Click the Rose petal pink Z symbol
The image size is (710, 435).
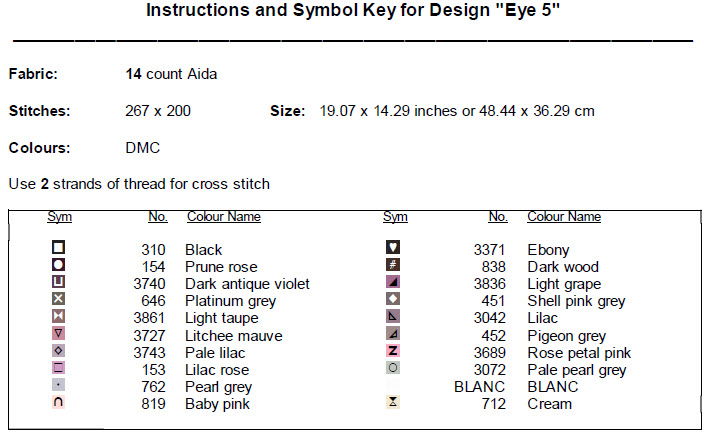pos(393,351)
